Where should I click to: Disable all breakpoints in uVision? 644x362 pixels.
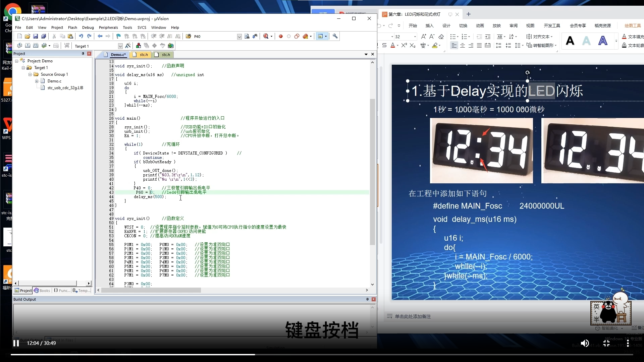(297, 36)
